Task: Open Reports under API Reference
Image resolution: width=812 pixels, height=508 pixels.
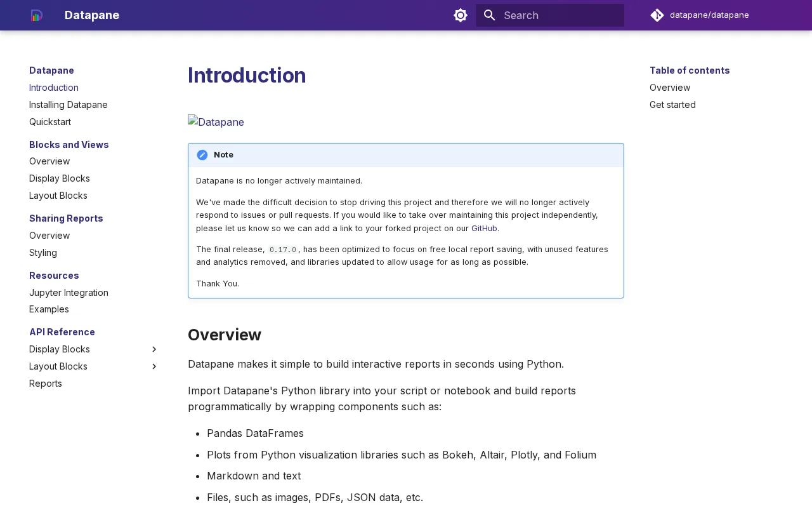Action: tap(46, 384)
